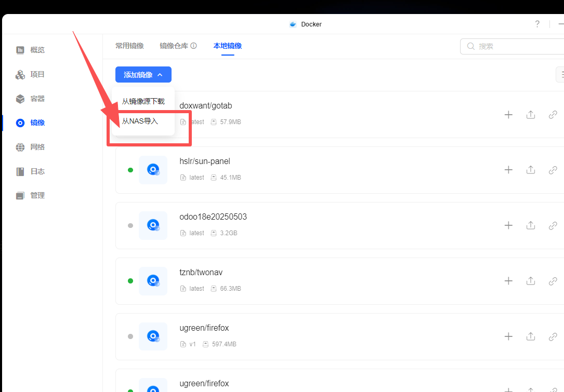This screenshot has width=564, height=392.
Task: Switch to the 常用镜像 tab
Action: point(129,45)
